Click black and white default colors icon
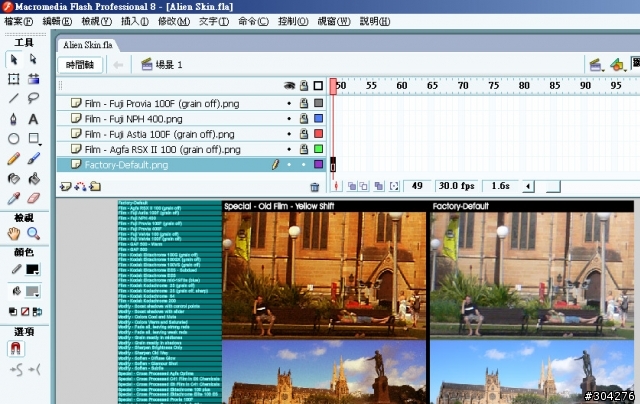The image size is (640, 404). pyautogui.click(x=13, y=312)
